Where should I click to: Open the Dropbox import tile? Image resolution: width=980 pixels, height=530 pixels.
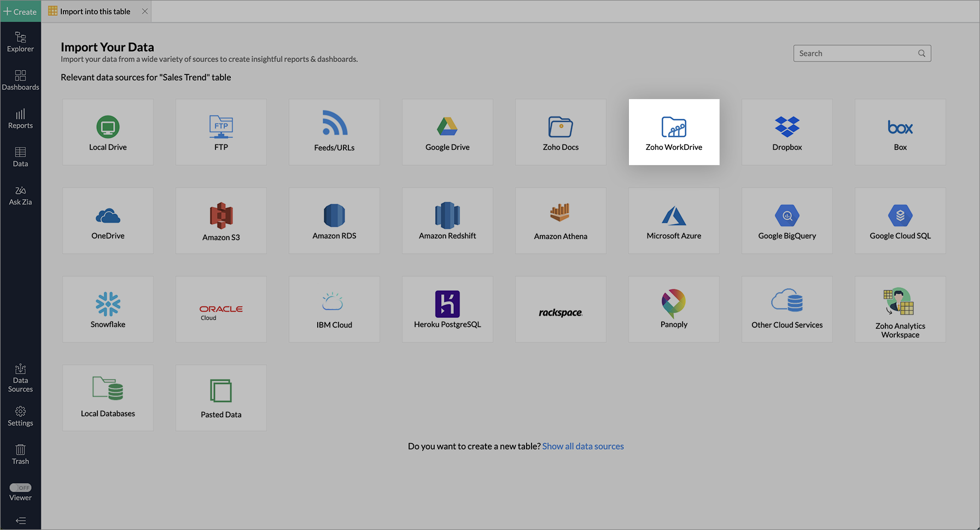pos(787,132)
